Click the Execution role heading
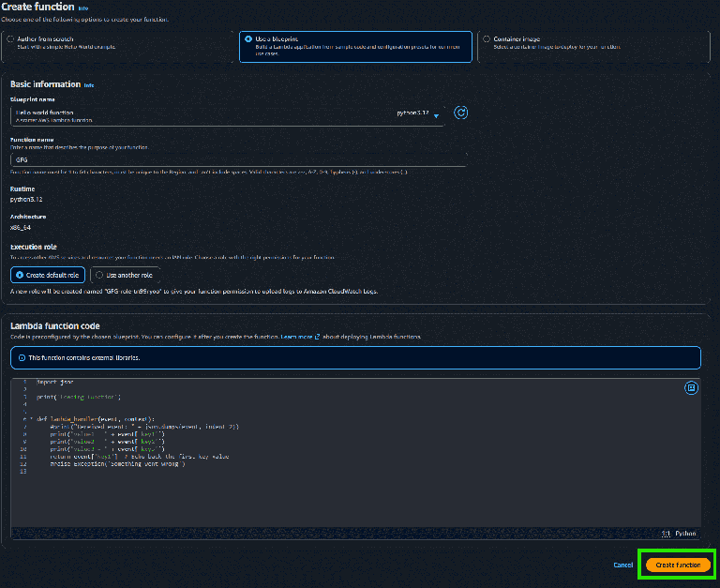 34,247
